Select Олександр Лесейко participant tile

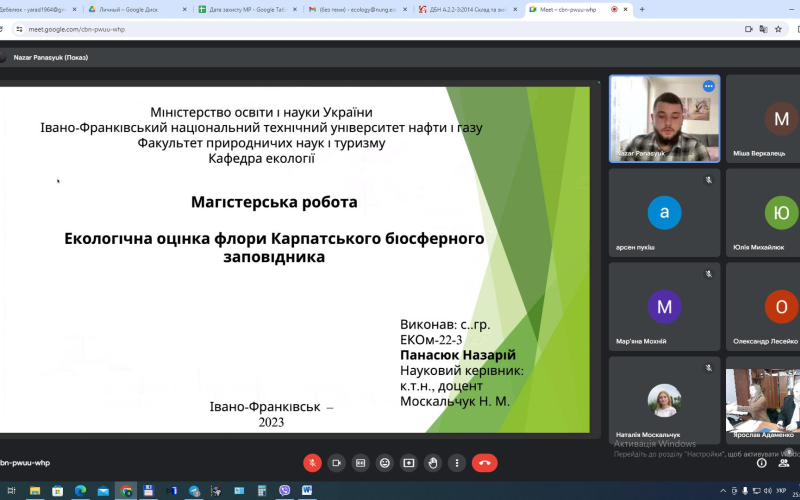click(763, 307)
